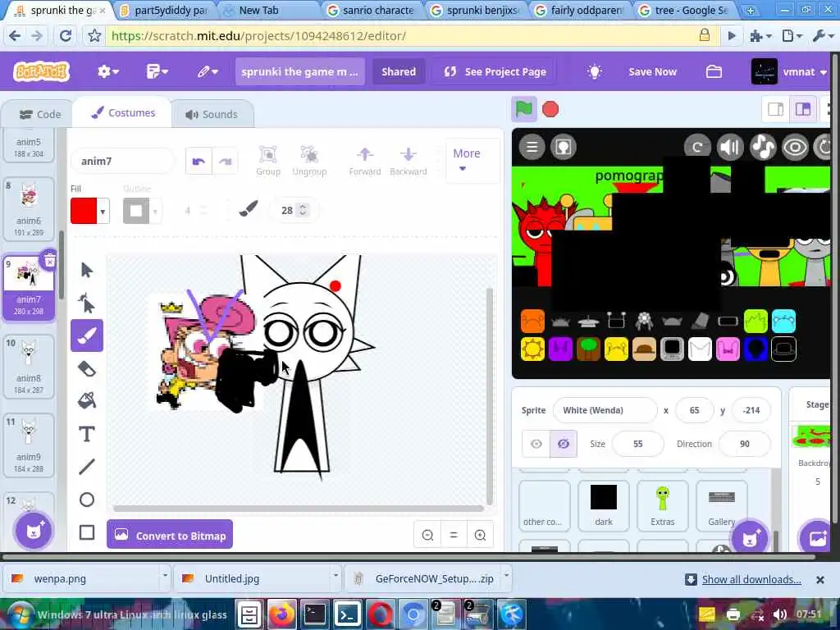Image resolution: width=840 pixels, height=630 pixels.
Task: Switch to the small stage layout
Action: click(x=775, y=109)
